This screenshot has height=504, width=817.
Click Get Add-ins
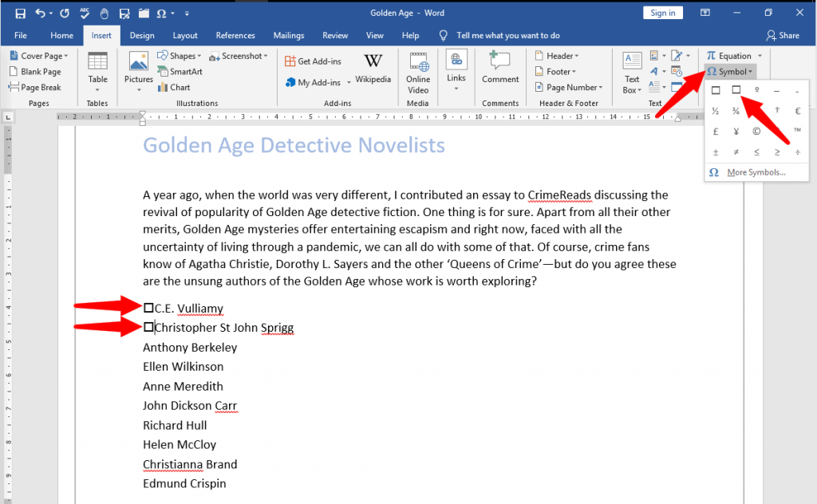[313, 61]
